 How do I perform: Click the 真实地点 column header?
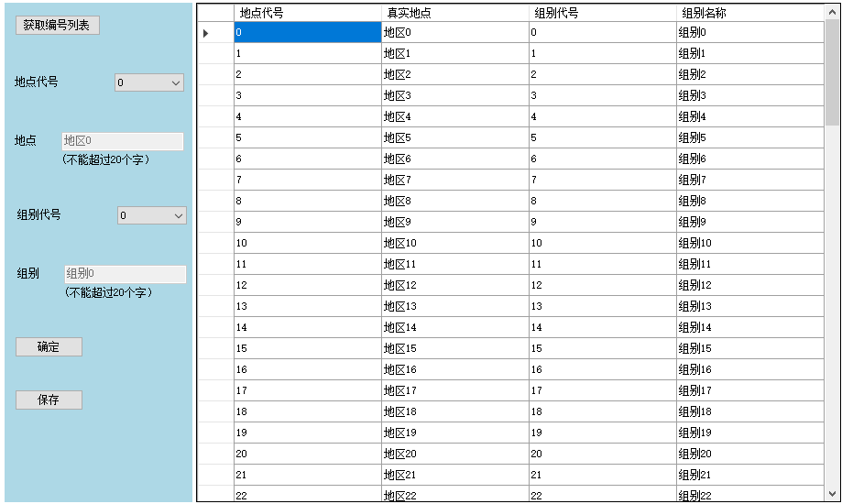(x=454, y=13)
